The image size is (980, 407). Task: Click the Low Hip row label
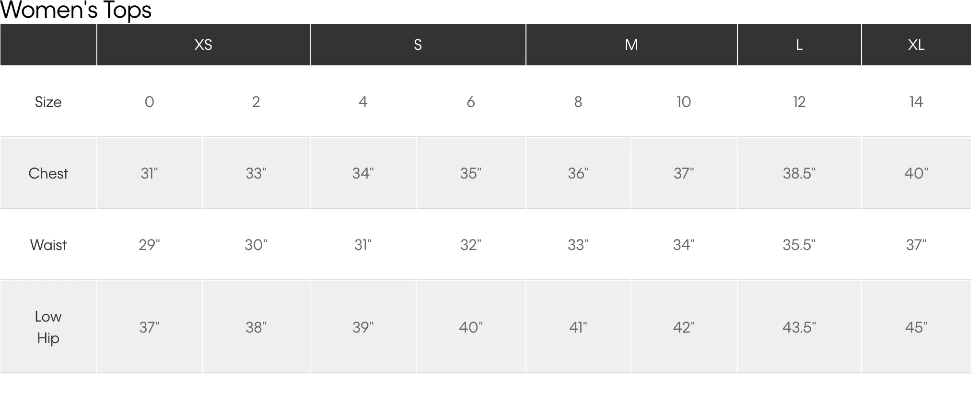click(x=48, y=327)
